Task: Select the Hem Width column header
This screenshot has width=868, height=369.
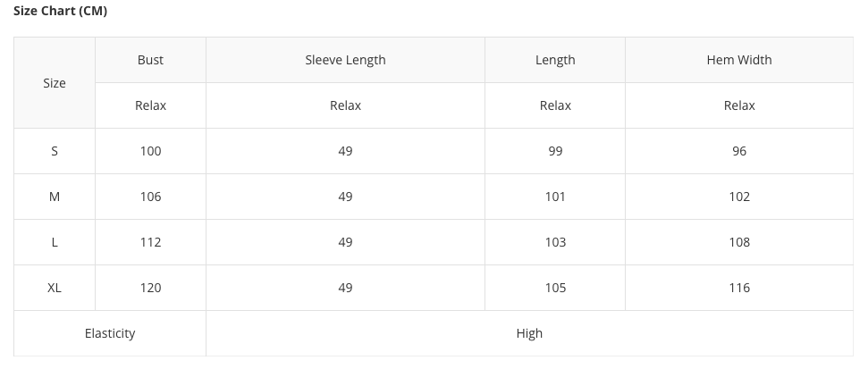Action: point(739,60)
